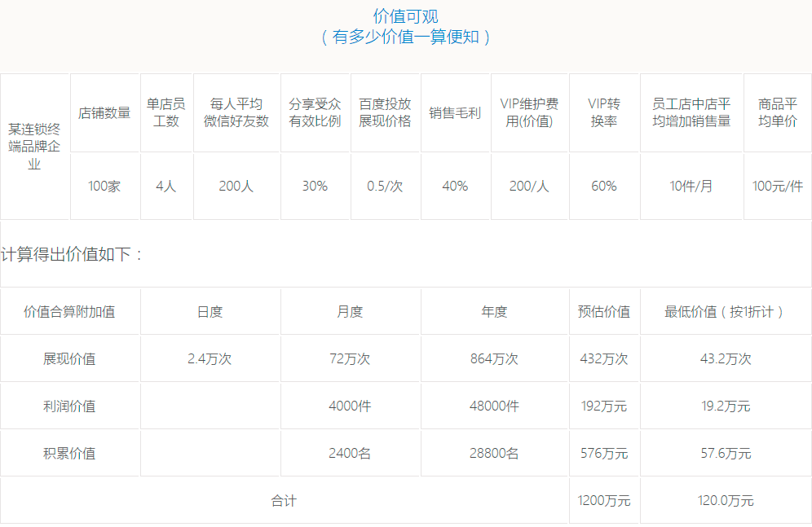Click the VIP转换率 header cell
Image resolution: width=812 pixels, height=527 pixels.
(x=604, y=112)
